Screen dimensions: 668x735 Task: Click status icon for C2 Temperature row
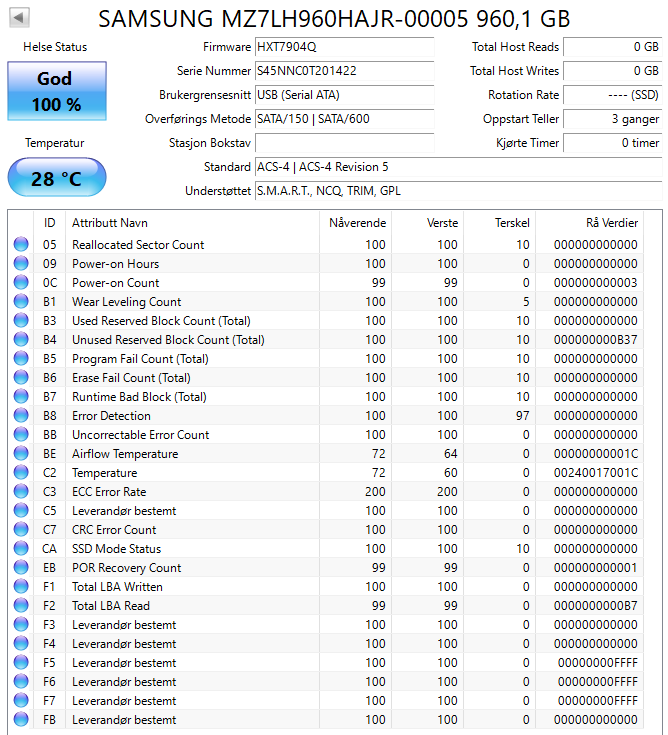(21, 472)
